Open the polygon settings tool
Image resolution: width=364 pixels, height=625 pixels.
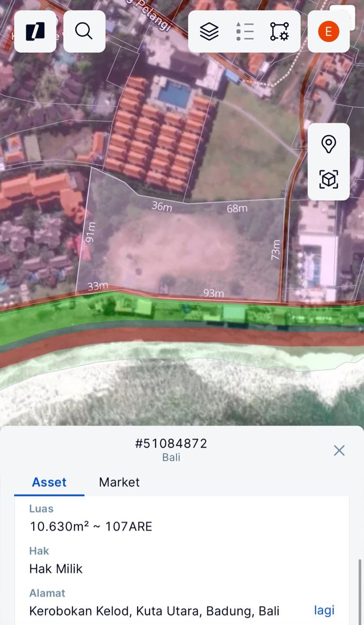tap(279, 31)
